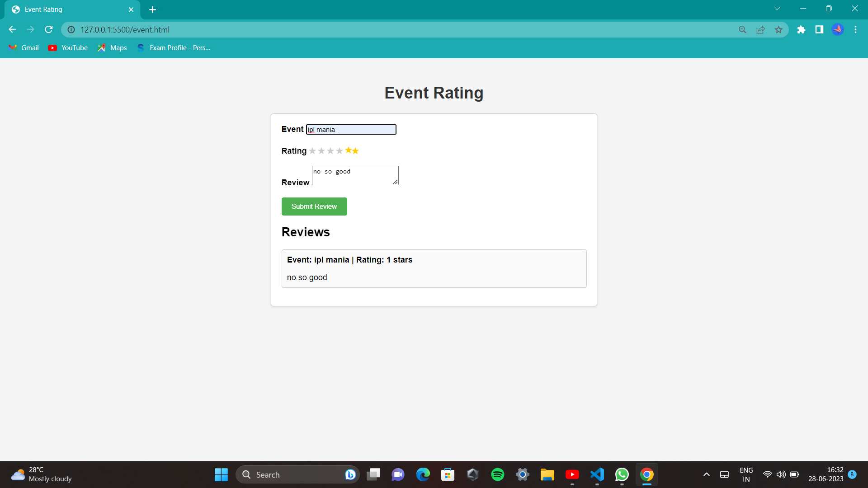Screen dimensions: 868x488
Task: Open the Chrome profile avatar
Action: (x=837, y=30)
